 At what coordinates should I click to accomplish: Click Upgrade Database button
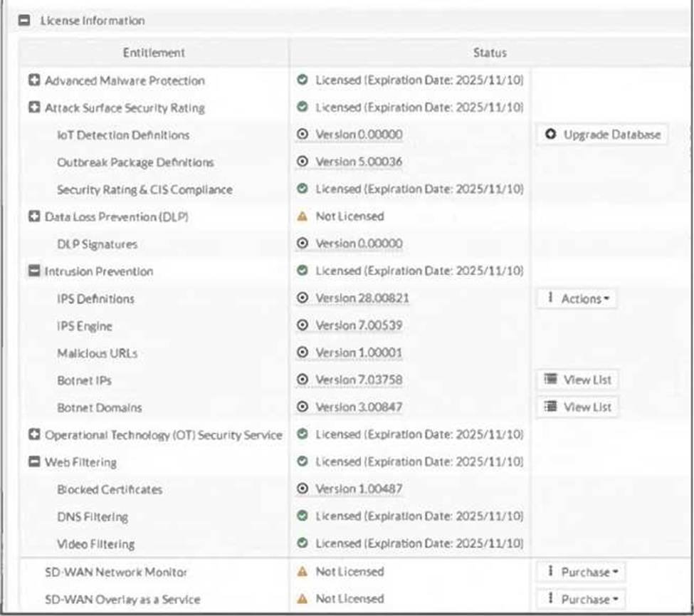[601, 135]
